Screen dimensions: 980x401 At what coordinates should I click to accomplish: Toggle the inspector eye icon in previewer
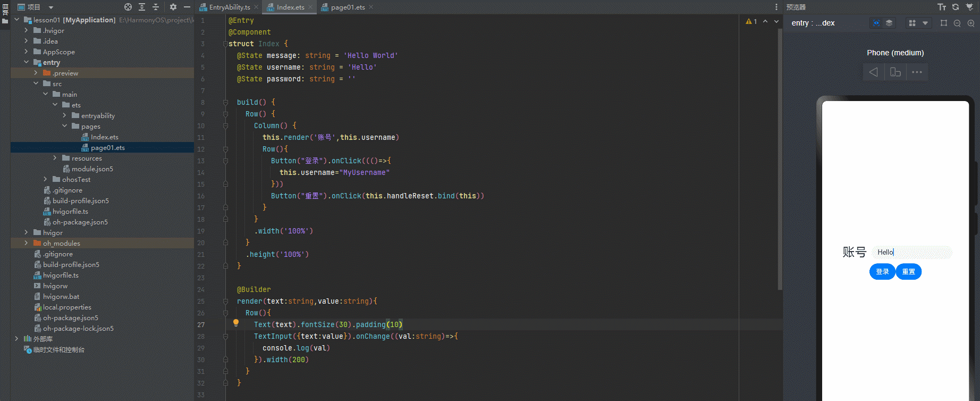click(x=876, y=23)
